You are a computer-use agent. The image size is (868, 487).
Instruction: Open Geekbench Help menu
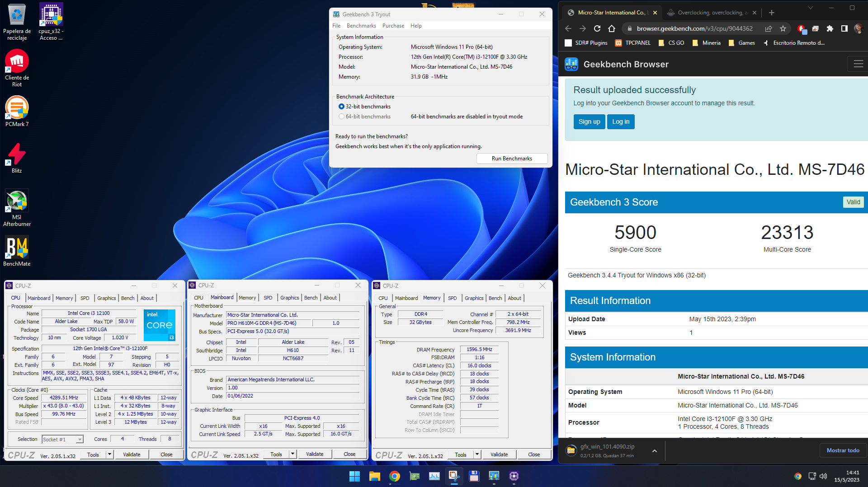click(416, 26)
